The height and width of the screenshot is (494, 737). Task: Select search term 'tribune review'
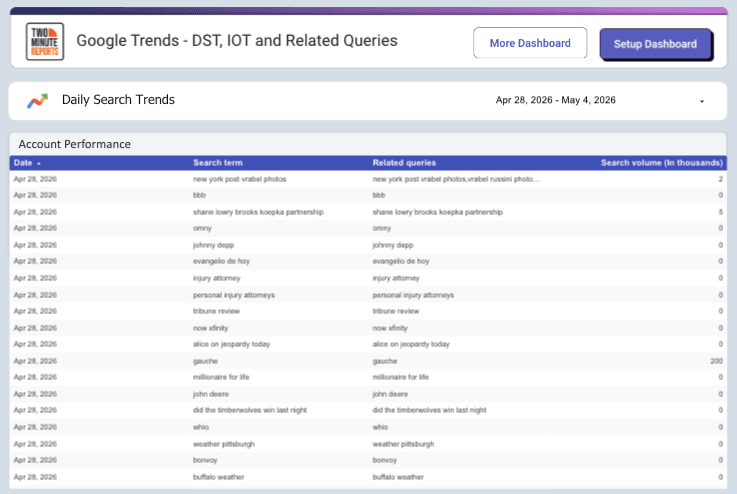coord(216,311)
